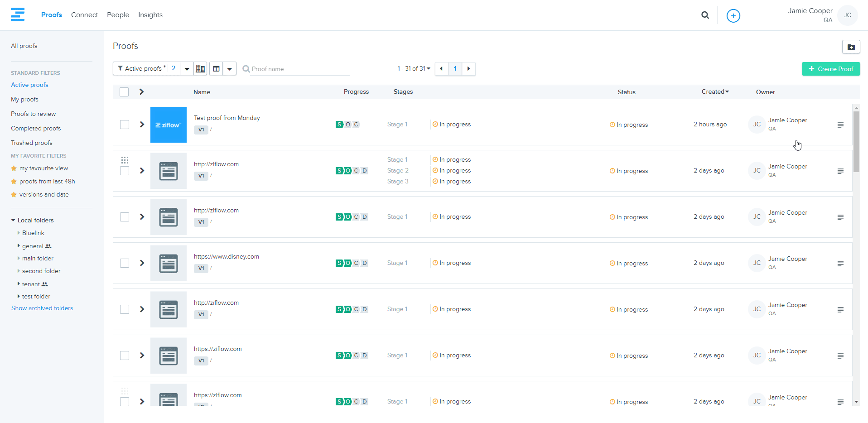Select the checkbox for the disney.com proof
Viewport: 868px width, 423px height.
(125, 263)
